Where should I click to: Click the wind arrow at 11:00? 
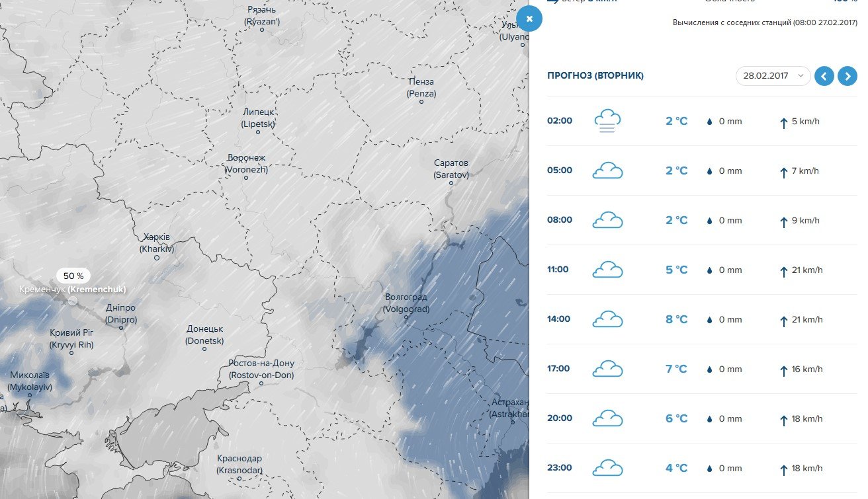click(783, 271)
